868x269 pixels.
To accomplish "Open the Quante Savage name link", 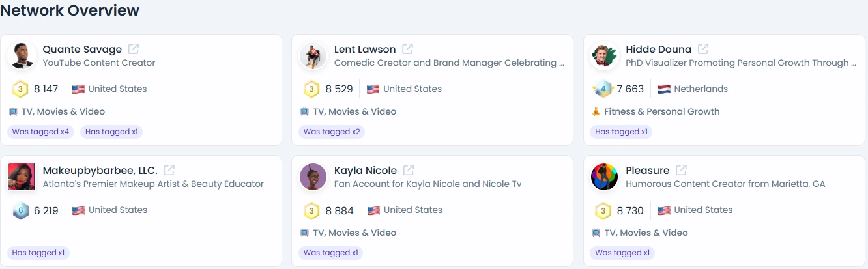I will point(82,49).
